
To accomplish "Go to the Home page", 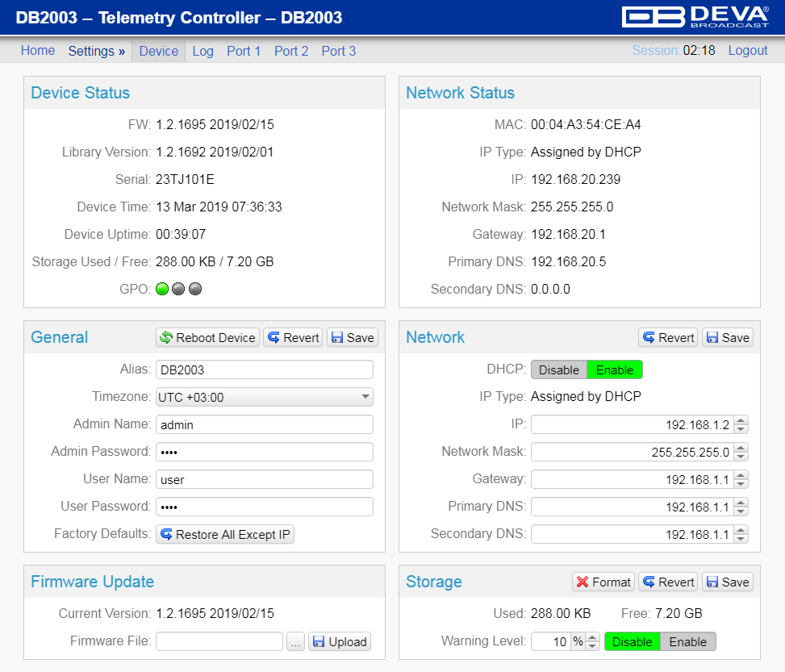I will tap(38, 51).
